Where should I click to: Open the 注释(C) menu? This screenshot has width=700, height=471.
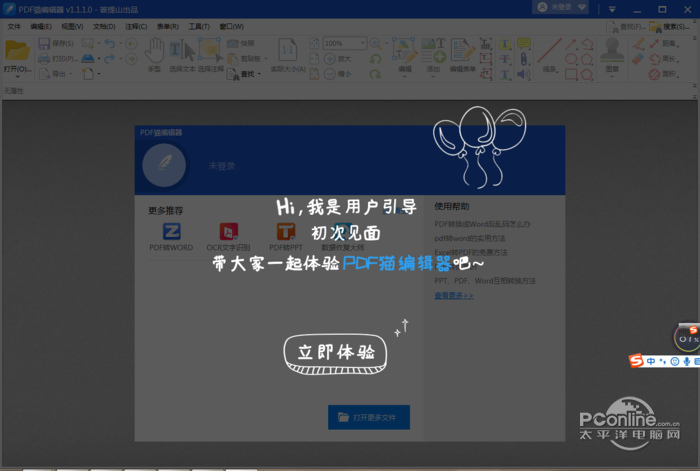136,26
